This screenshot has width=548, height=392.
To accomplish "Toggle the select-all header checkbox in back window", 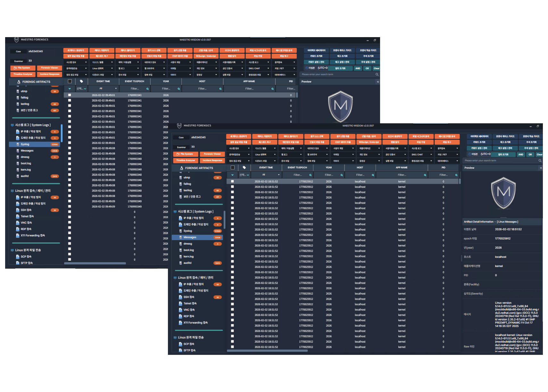I will click(x=70, y=81).
